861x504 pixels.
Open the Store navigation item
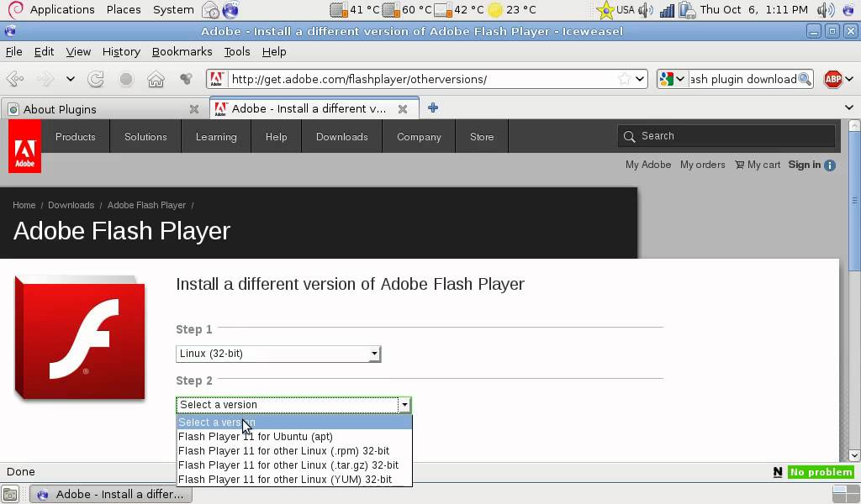pyautogui.click(x=482, y=137)
